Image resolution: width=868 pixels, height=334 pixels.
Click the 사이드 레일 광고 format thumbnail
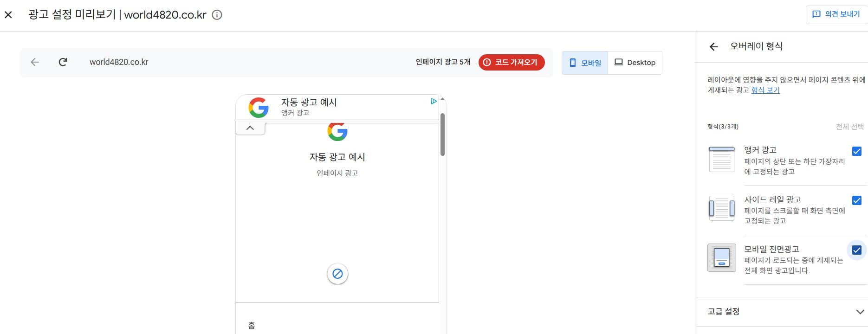[722, 208]
